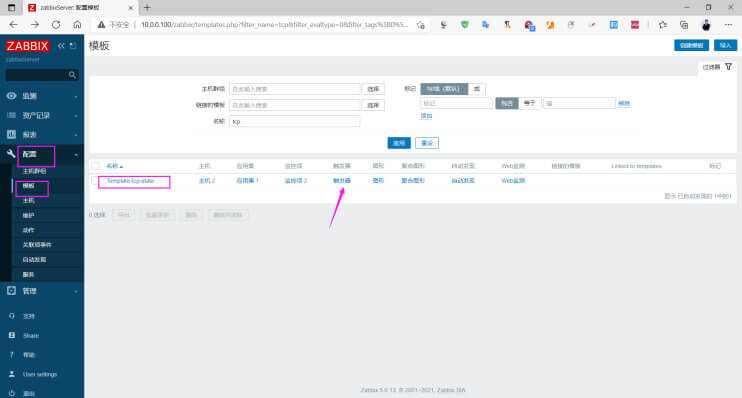Open the Template tcp-state template link
742x398 pixels.
(131, 181)
